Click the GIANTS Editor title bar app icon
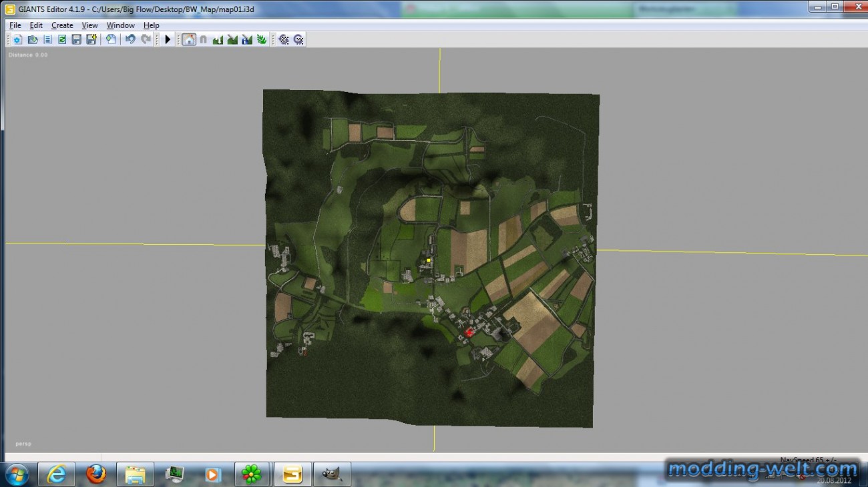This screenshot has width=868, height=487. click(9, 9)
